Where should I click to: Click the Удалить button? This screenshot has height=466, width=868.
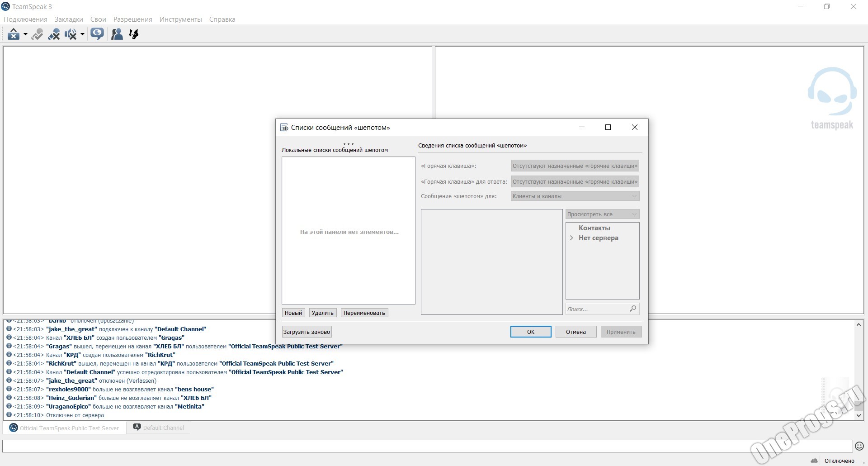pos(323,313)
